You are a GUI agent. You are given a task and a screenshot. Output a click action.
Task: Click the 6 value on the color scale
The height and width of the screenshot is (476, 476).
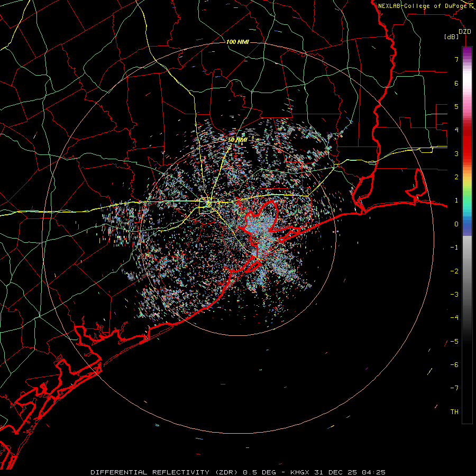tap(456, 83)
